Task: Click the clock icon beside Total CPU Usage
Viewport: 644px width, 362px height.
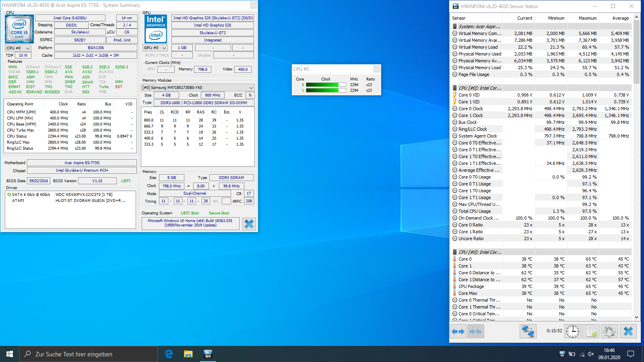Action: click(x=455, y=211)
